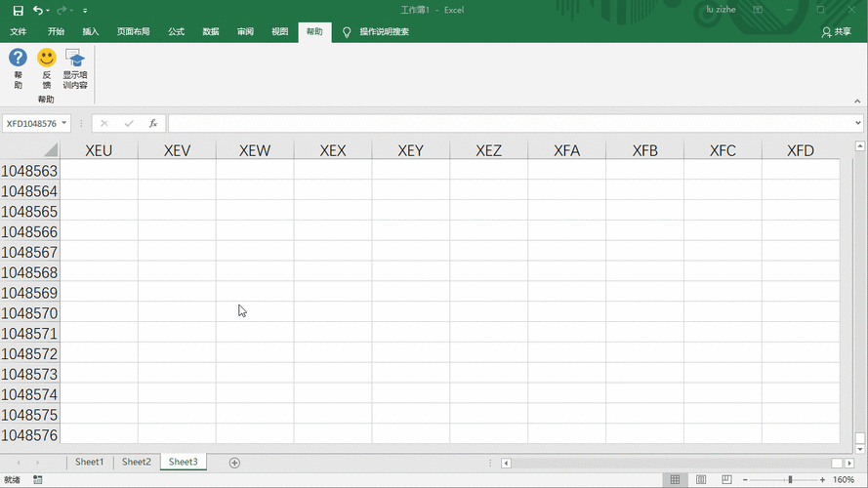
Task: Click the vertical scrollbar down arrow
Action: tap(859, 449)
